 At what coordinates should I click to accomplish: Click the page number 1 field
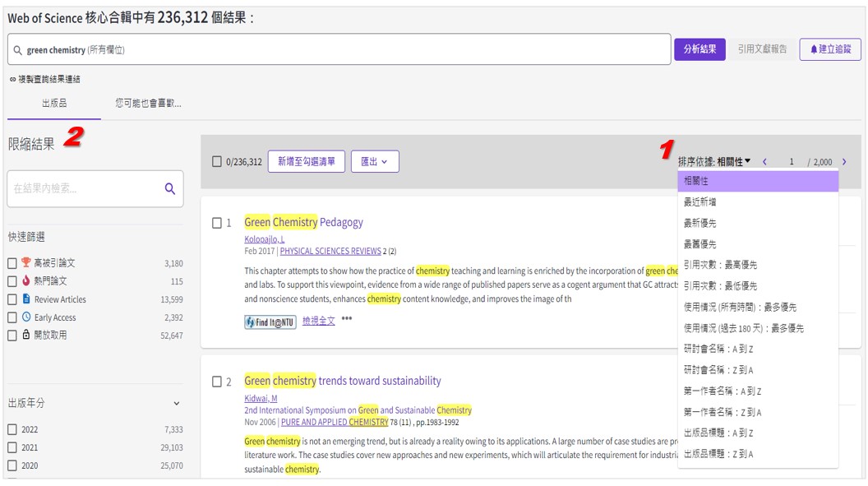[x=792, y=162]
